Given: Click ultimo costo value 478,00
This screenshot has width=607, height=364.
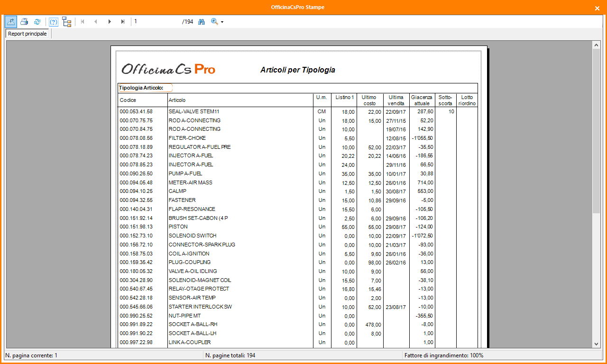Looking at the screenshot, I should (373, 324).
